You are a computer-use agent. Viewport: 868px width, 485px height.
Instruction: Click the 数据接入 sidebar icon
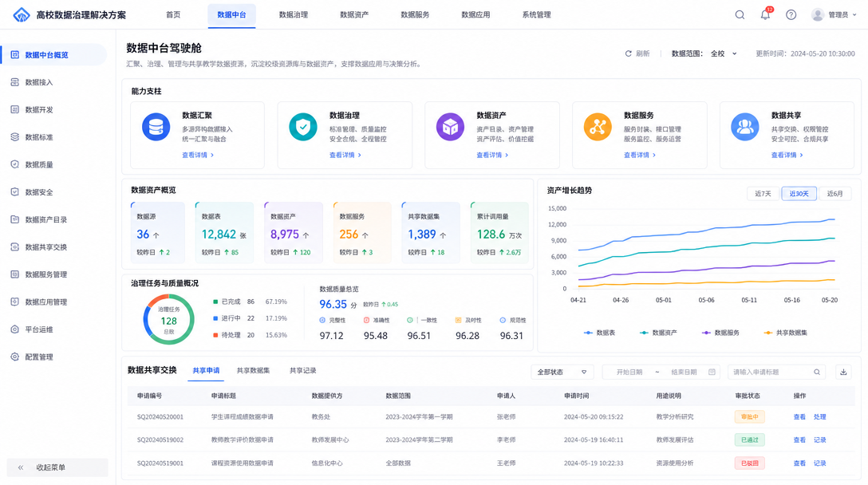coord(15,82)
